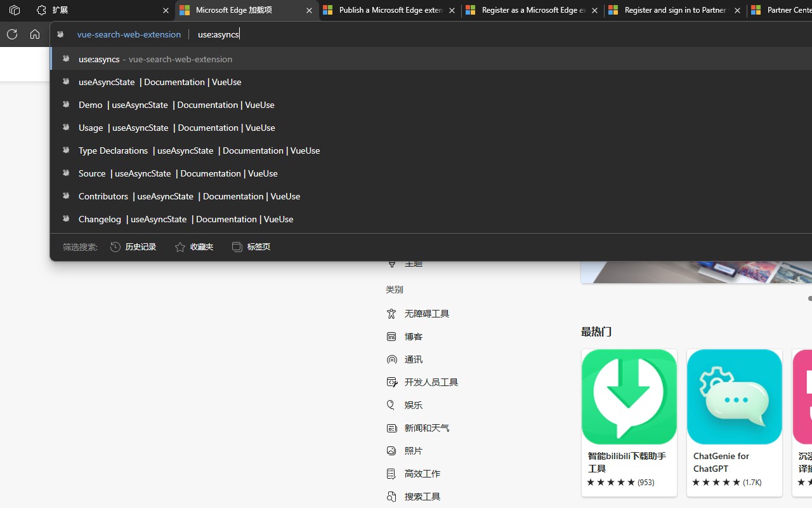This screenshot has height=508, width=812.
Task: Switch to Register as a Microsoft Edge tab
Action: pos(532,10)
